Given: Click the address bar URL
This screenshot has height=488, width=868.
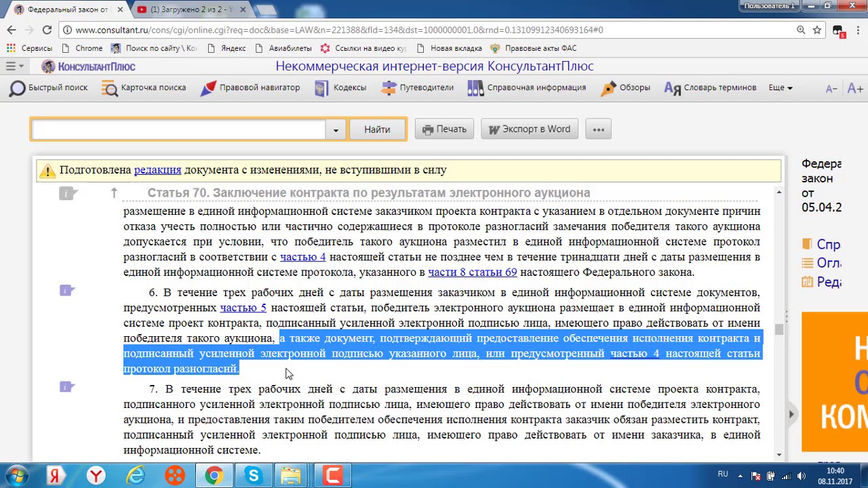Looking at the screenshot, I should coord(339,30).
